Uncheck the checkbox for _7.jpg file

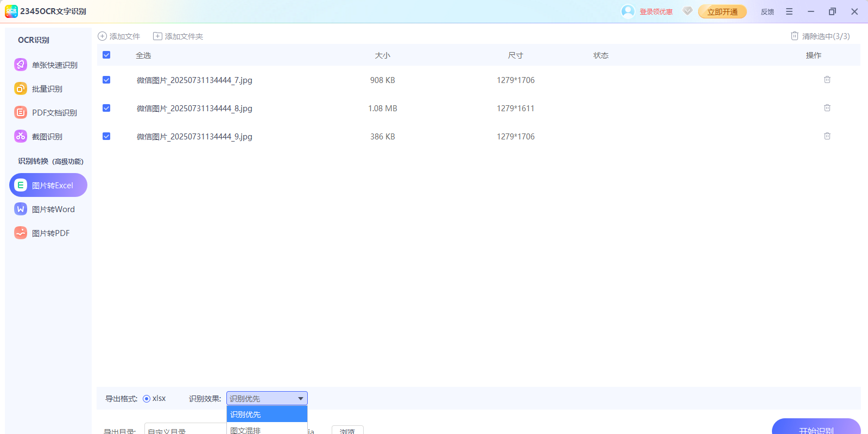(106, 80)
